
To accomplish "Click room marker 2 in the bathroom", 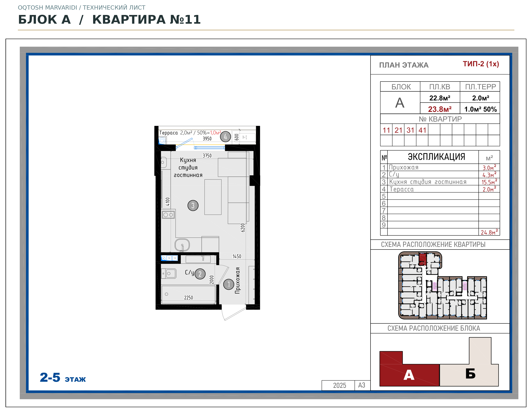I will click(x=200, y=274).
